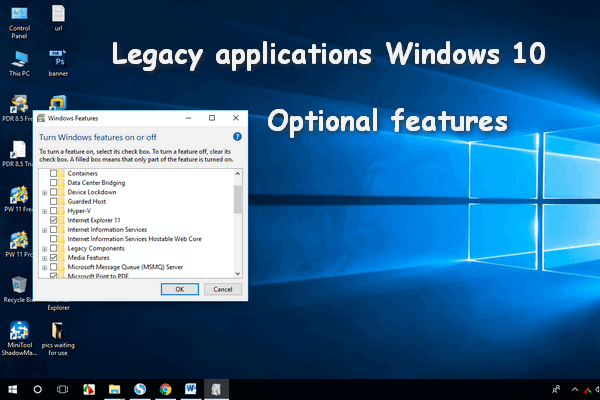Open Microsoft Word from the taskbar
Viewport: 600px width, 400px height.
pyautogui.click(x=191, y=389)
